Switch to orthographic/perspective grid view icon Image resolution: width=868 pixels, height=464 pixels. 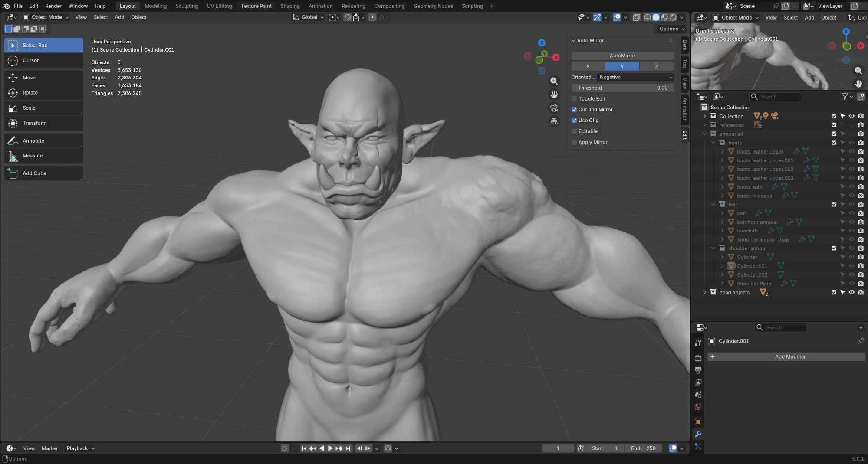[x=554, y=122]
